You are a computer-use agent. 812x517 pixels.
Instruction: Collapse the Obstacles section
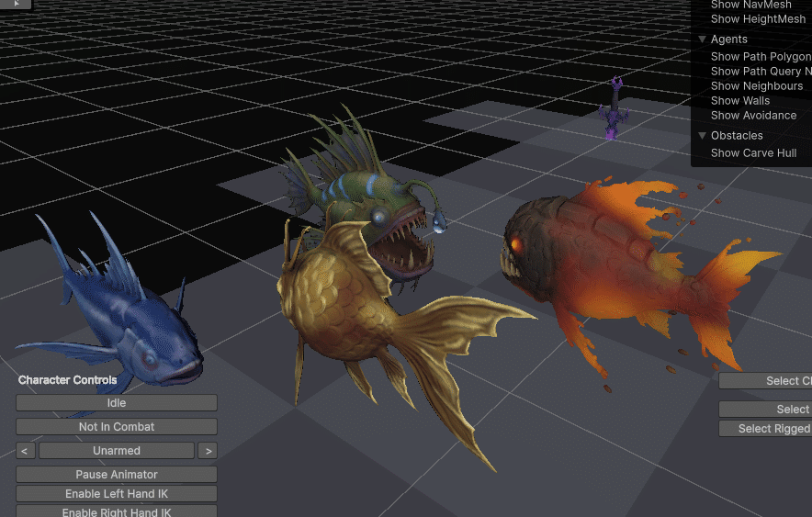(702, 136)
